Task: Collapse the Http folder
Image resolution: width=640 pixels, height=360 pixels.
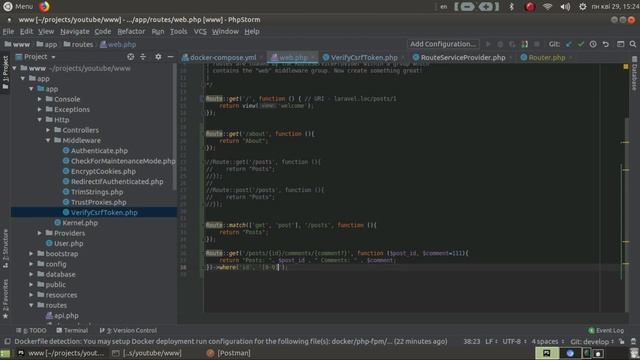Action: [x=40, y=120]
